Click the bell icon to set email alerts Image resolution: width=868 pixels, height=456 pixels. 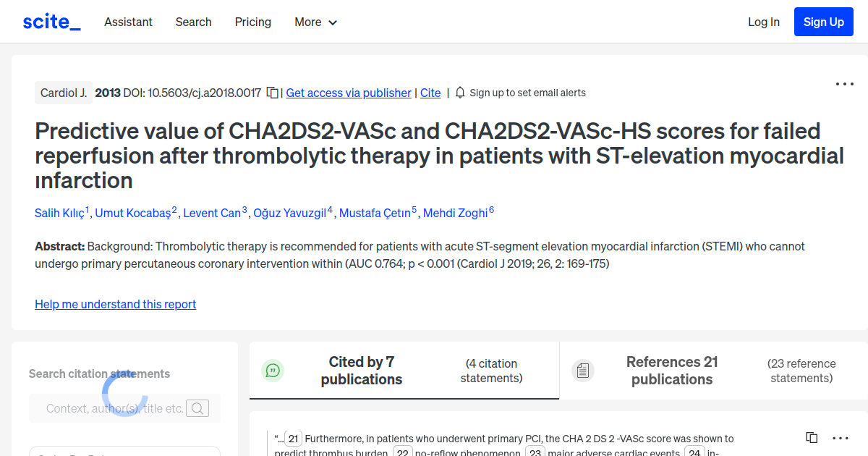pyautogui.click(x=459, y=92)
